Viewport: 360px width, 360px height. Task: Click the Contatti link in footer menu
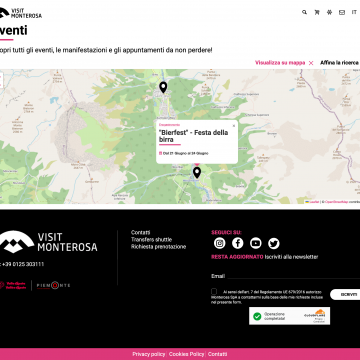141,232
